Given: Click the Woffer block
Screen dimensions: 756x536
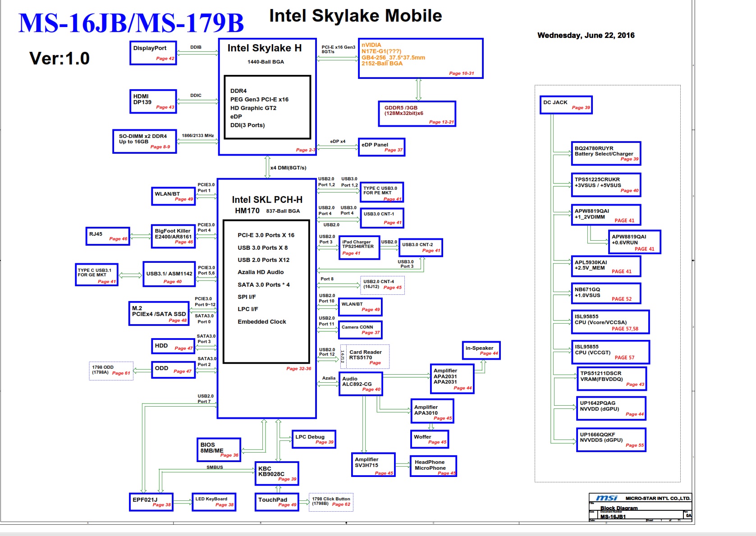Looking at the screenshot, I should click(x=430, y=439).
